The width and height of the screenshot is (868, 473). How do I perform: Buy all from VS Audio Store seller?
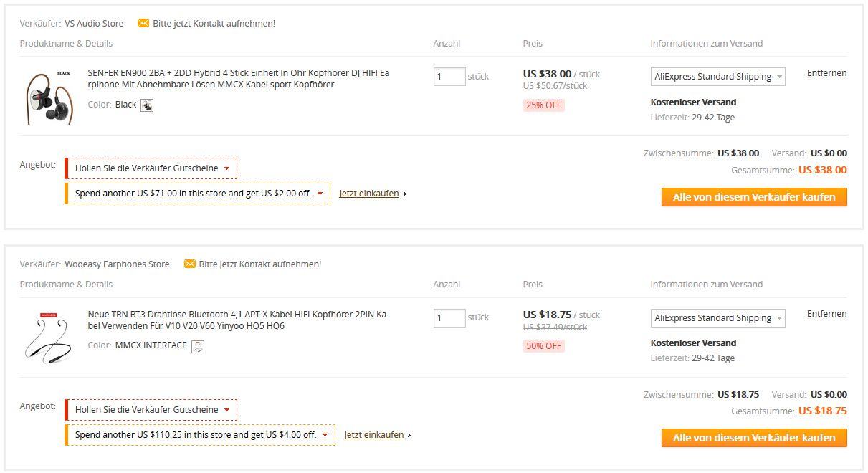tap(754, 197)
